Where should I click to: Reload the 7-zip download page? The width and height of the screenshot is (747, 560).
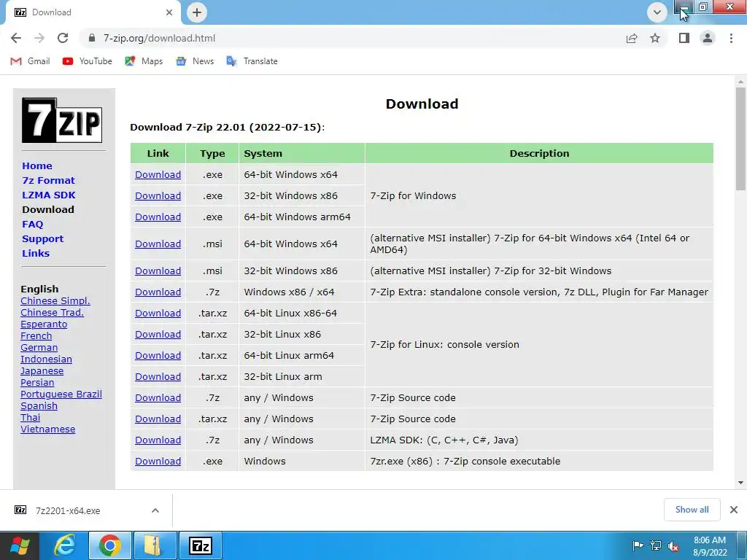tap(63, 38)
